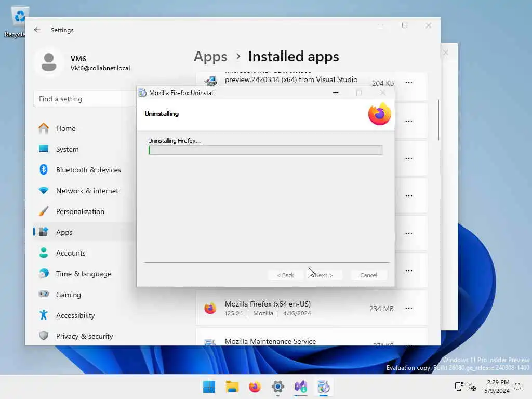Click the Settings gear taskbar icon
The image size is (532, 399).
coord(278,387)
